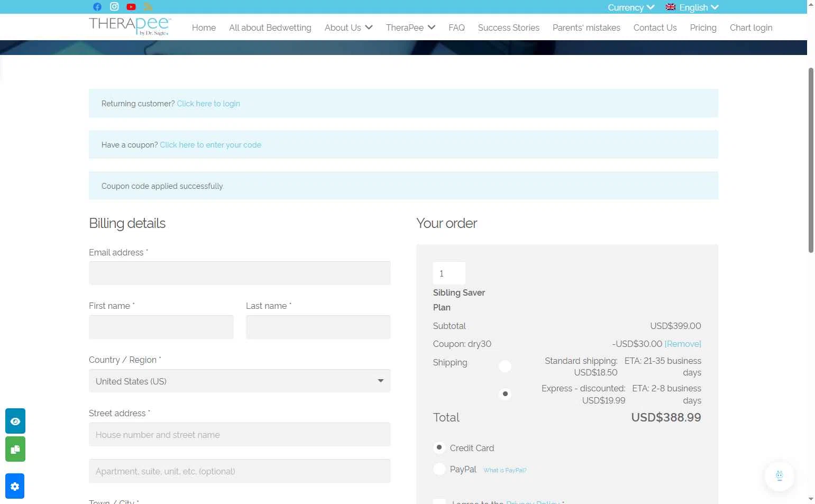
Task: Click the 'Sibling Saver Plan' product name
Action: pos(459,300)
